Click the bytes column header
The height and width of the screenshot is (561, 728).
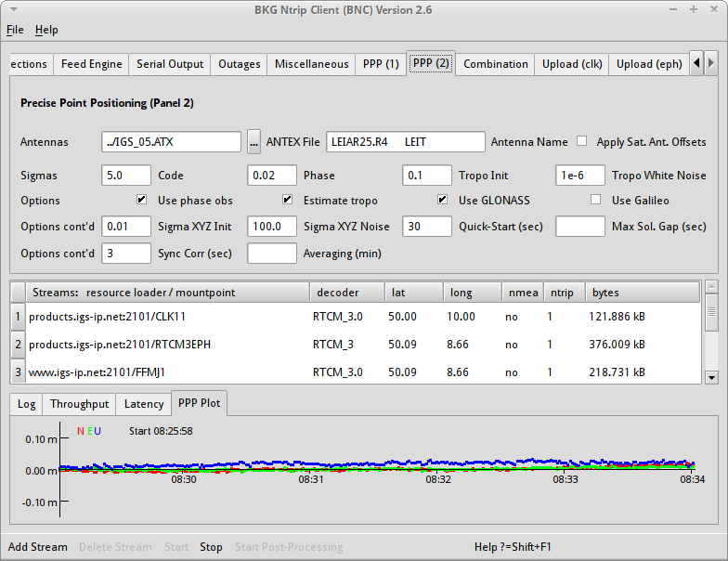click(x=643, y=293)
